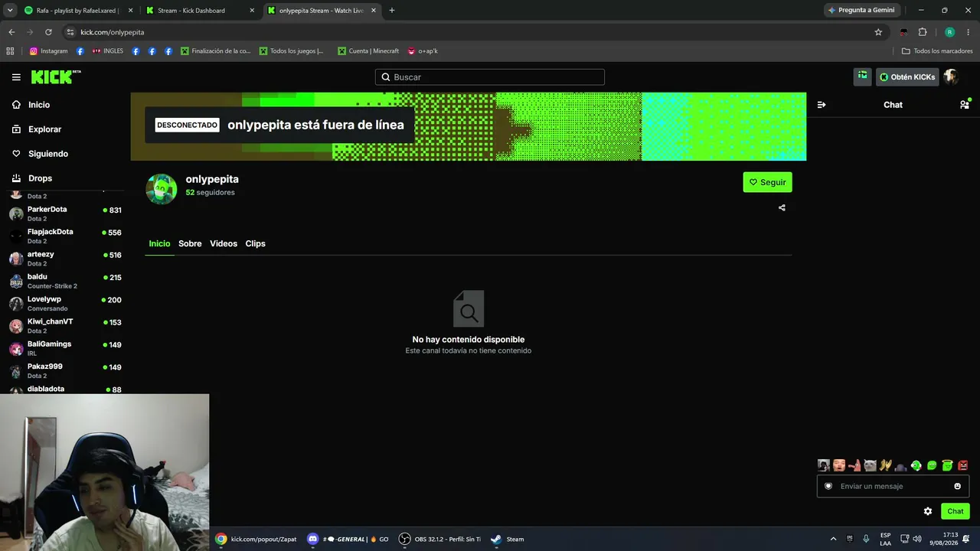
Task: Close the Stream - Kick Dashboard tab
Action: pos(252,11)
